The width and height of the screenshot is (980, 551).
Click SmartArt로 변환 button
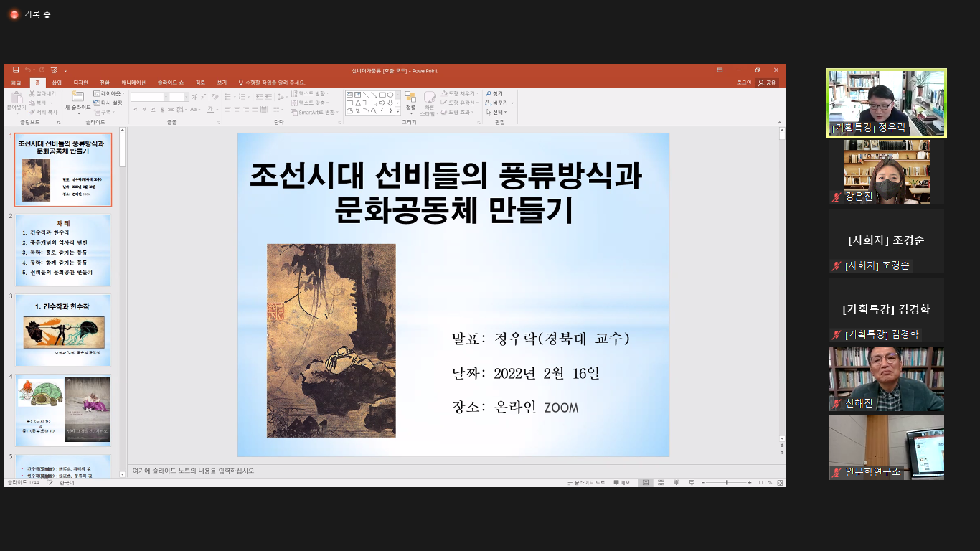(x=314, y=112)
